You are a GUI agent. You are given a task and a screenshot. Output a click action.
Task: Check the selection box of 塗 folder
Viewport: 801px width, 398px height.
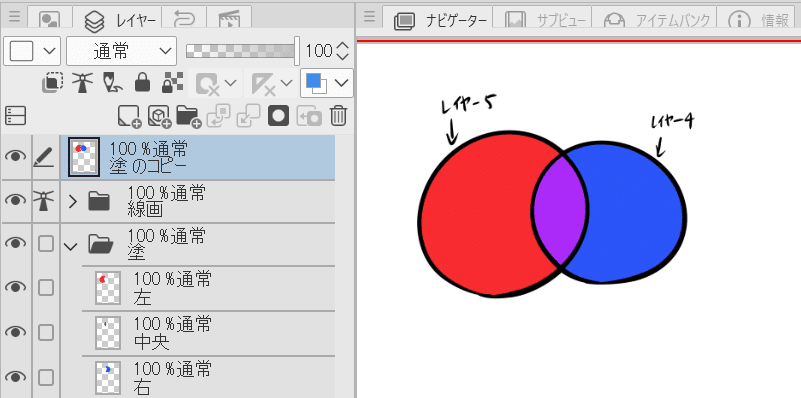[x=46, y=244]
